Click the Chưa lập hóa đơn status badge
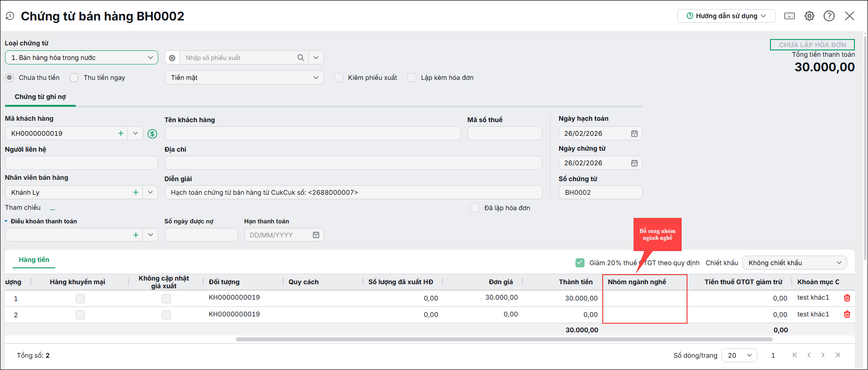 pyautogui.click(x=812, y=44)
